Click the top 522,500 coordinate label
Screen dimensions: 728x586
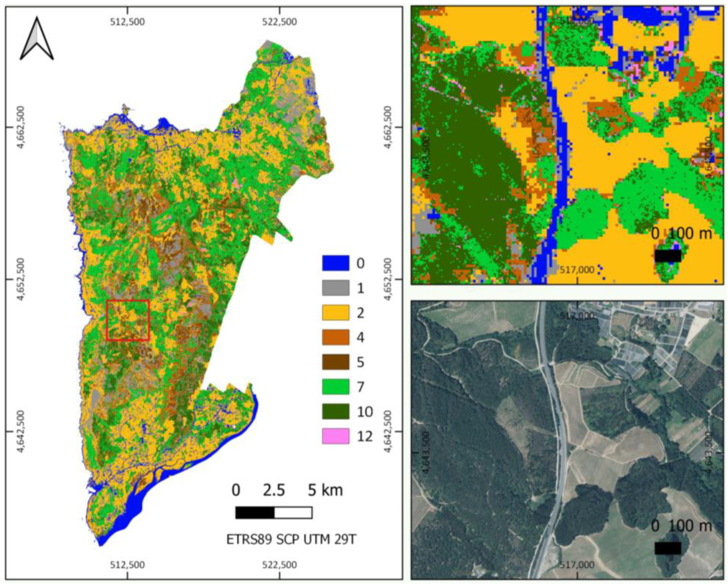pos(280,22)
